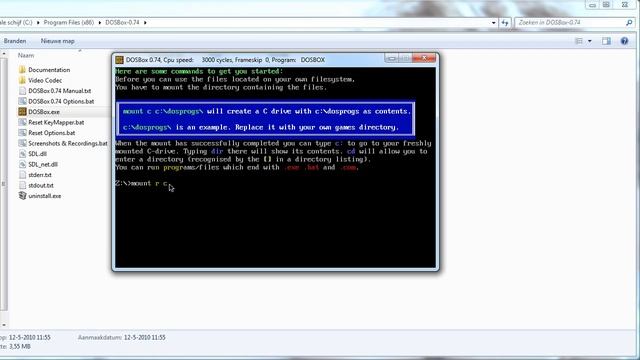Open the Documentation folder icon
640x360 pixels.
(22, 70)
